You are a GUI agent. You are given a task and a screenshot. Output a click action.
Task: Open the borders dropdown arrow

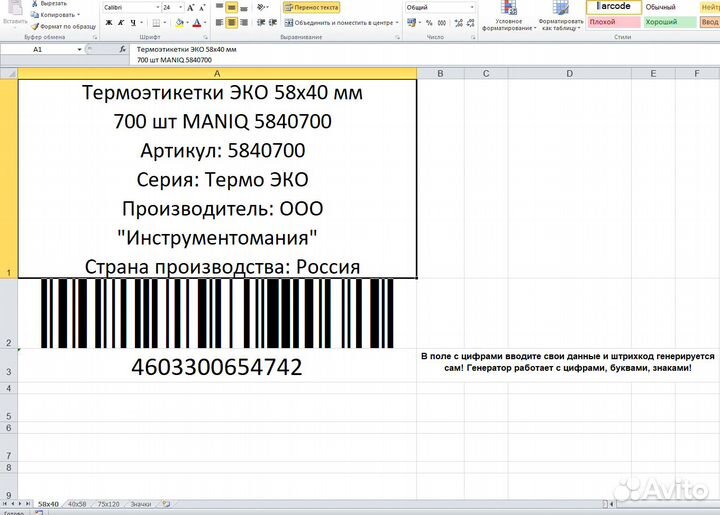pyautogui.click(x=165, y=22)
